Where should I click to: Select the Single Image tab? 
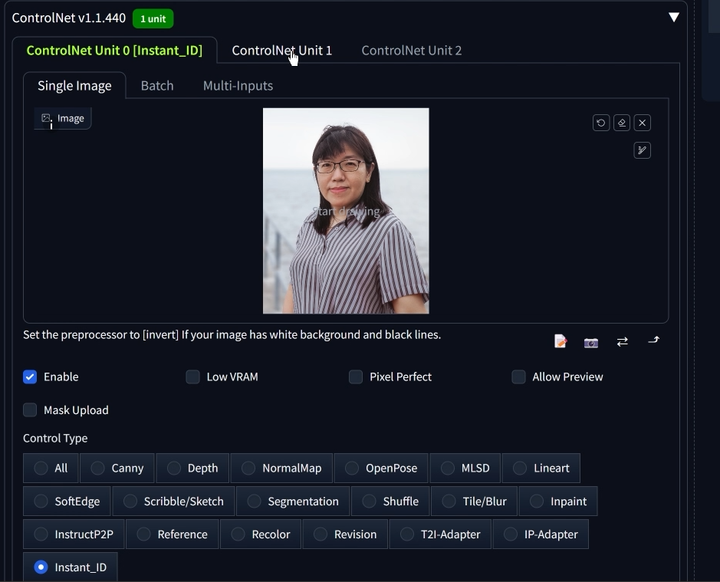[x=74, y=85]
